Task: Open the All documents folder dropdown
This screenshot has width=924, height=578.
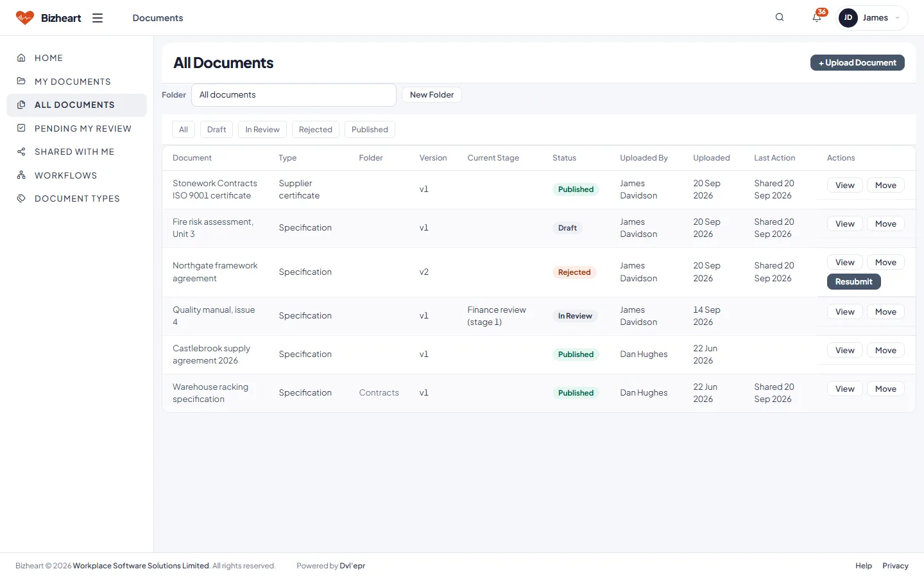Action: [x=294, y=95]
